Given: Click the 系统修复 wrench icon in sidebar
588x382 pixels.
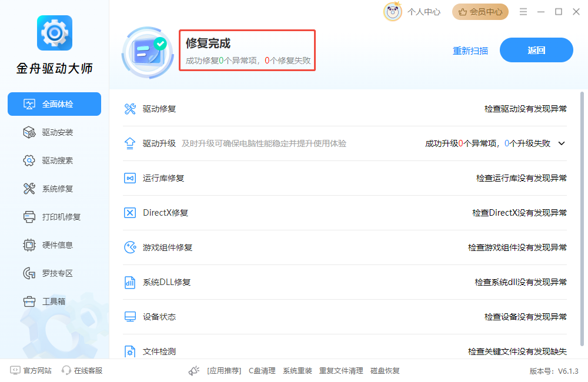Looking at the screenshot, I should 29,189.
